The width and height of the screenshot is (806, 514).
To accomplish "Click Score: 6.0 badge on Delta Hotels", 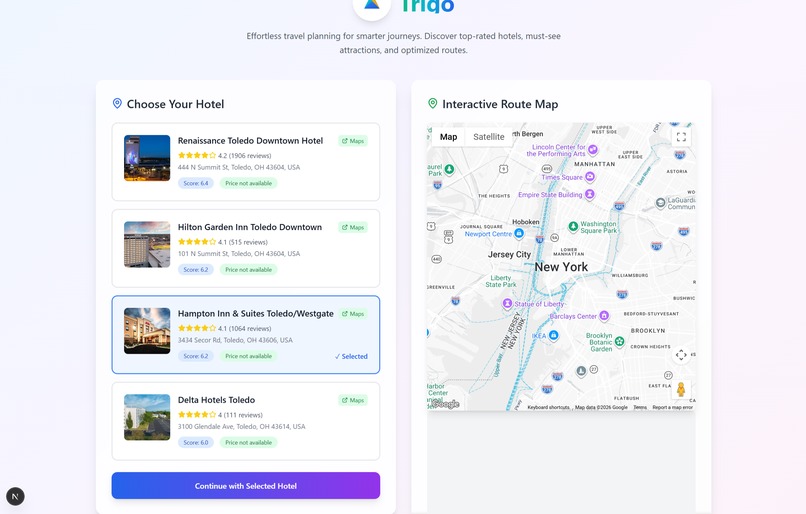I will [x=196, y=442].
